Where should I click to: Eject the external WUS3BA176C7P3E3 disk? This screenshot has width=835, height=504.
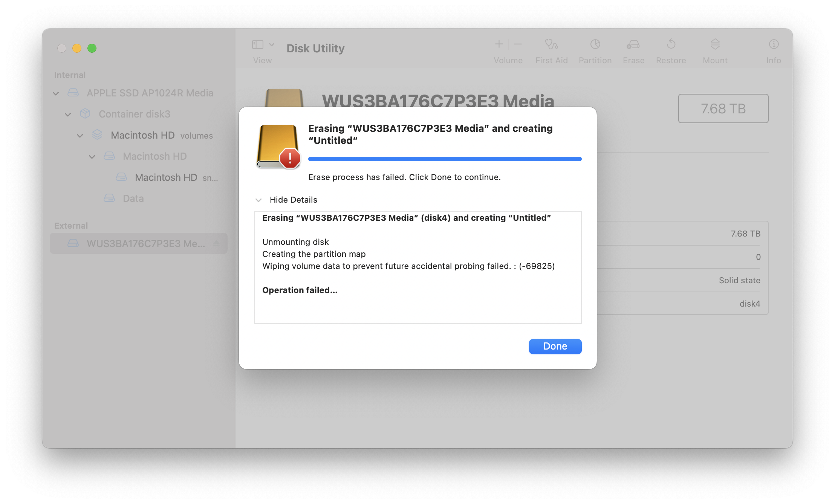click(x=216, y=244)
